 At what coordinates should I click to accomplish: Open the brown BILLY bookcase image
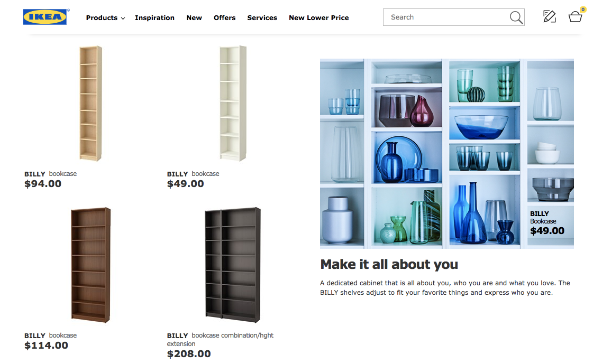(x=91, y=265)
